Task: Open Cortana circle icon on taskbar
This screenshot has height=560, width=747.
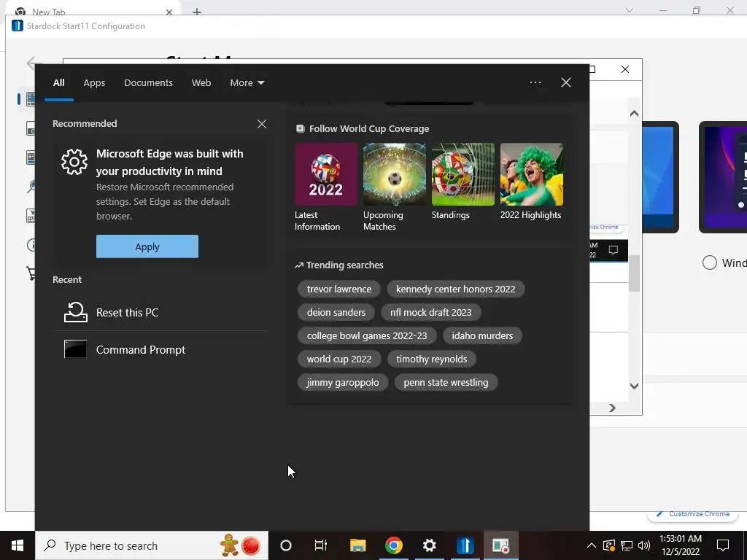Action: tap(286, 545)
